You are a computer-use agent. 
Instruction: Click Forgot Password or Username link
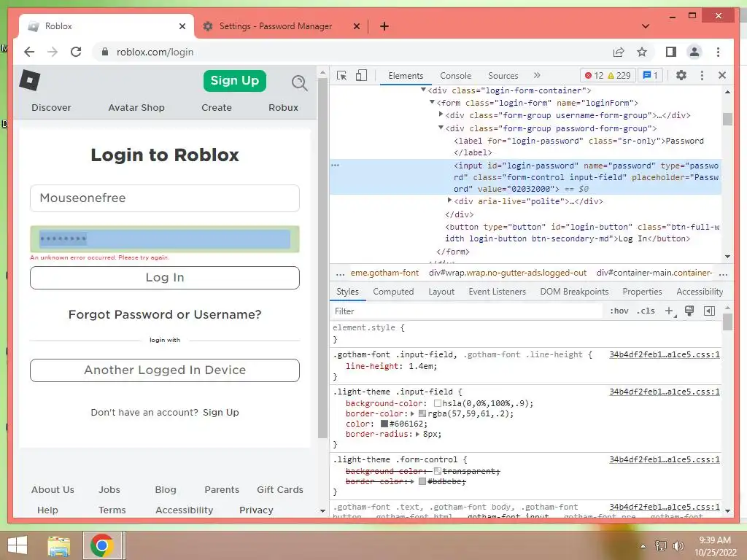tap(165, 314)
